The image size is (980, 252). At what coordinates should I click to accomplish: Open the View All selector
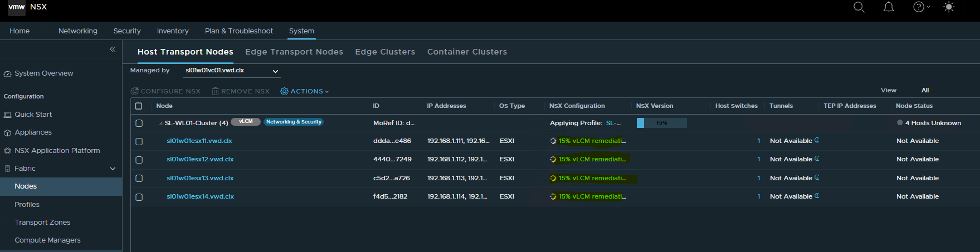tap(925, 90)
